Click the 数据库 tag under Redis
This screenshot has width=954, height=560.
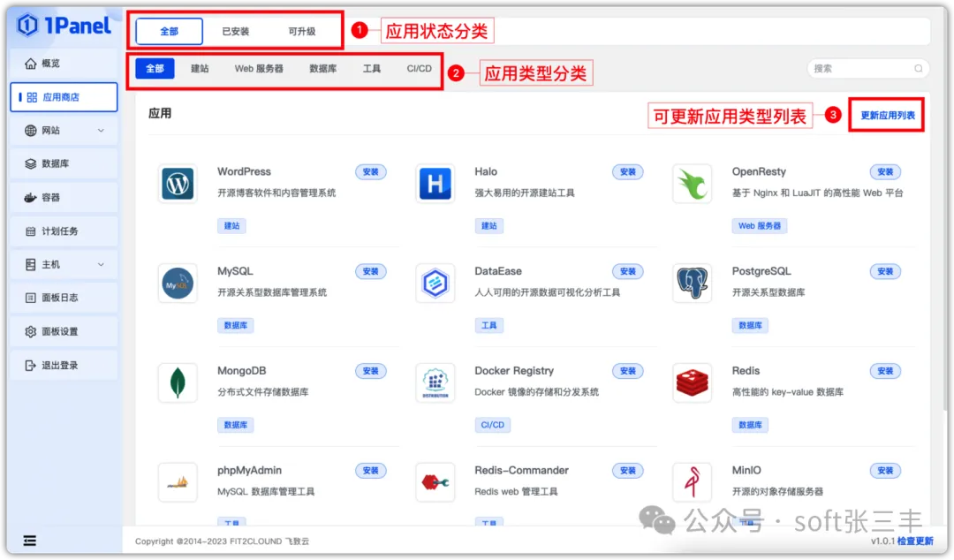[x=750, y=425]
